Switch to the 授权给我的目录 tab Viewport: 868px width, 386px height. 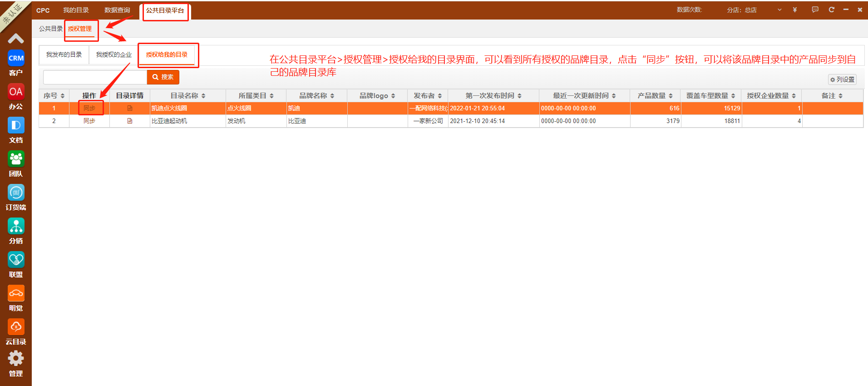[x=167, y=54]
